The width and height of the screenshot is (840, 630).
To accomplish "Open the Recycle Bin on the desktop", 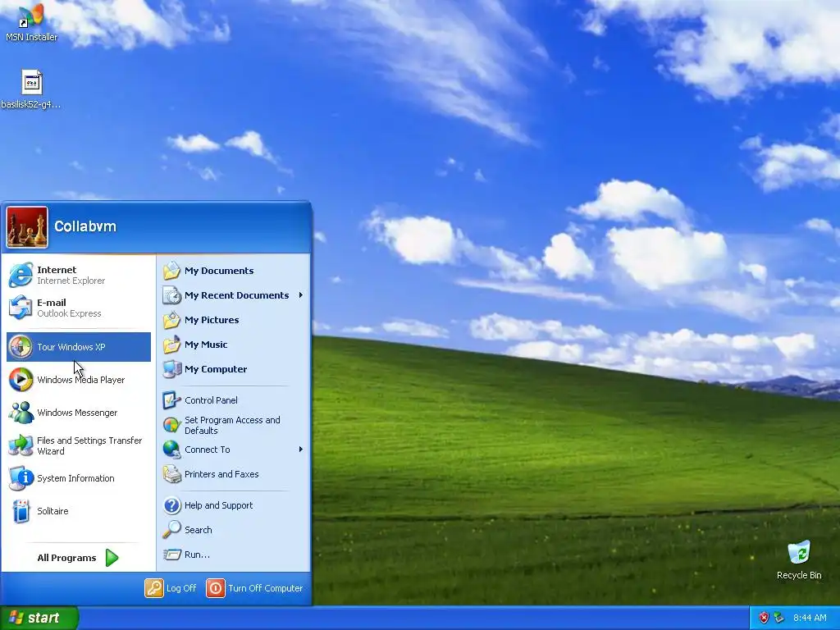I will pyautogui.click(x=799, y=559).
